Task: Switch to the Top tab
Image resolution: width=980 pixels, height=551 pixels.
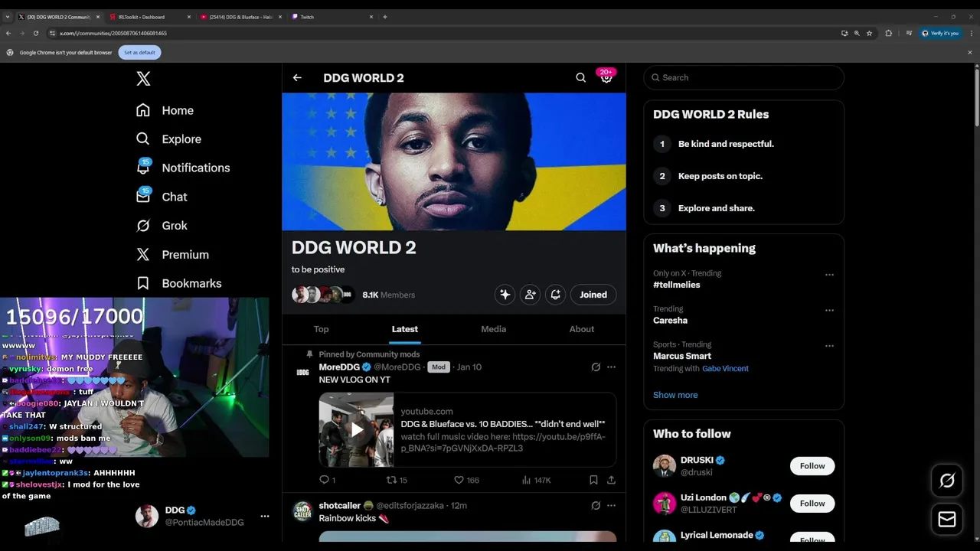Action: [321, 329]
